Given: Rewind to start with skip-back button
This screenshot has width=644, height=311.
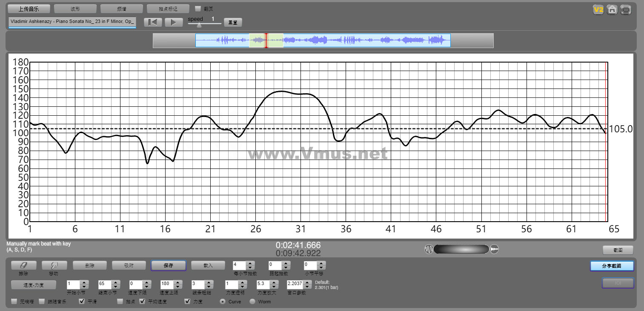Looking at the screenshot, I should click(x=153, y=23).
